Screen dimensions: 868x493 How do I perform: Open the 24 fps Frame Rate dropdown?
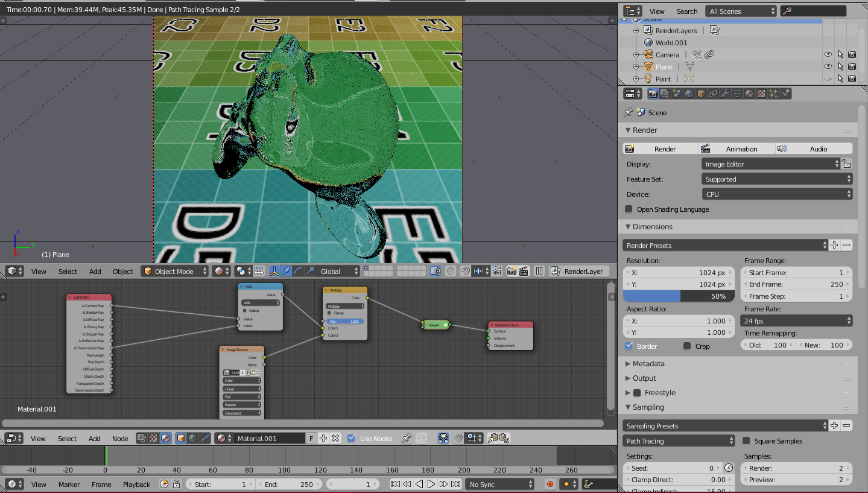pyautogui.click(x=796, y=320)
